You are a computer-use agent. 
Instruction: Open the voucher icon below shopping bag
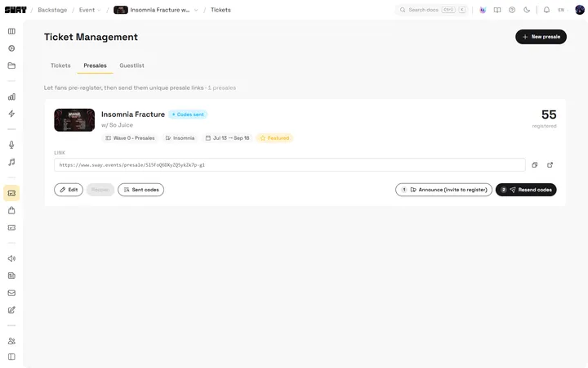tap(11, 227)
